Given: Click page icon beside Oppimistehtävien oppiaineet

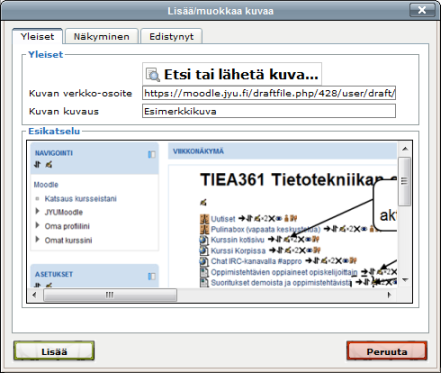Looking at the screenshot, I should [x=204, y=272].
